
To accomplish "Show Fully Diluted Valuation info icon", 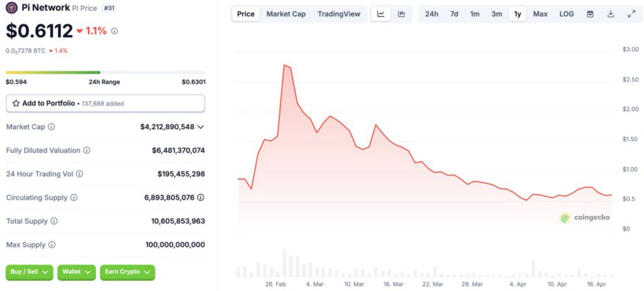I will pyautogui.click(x=87, y=151).
